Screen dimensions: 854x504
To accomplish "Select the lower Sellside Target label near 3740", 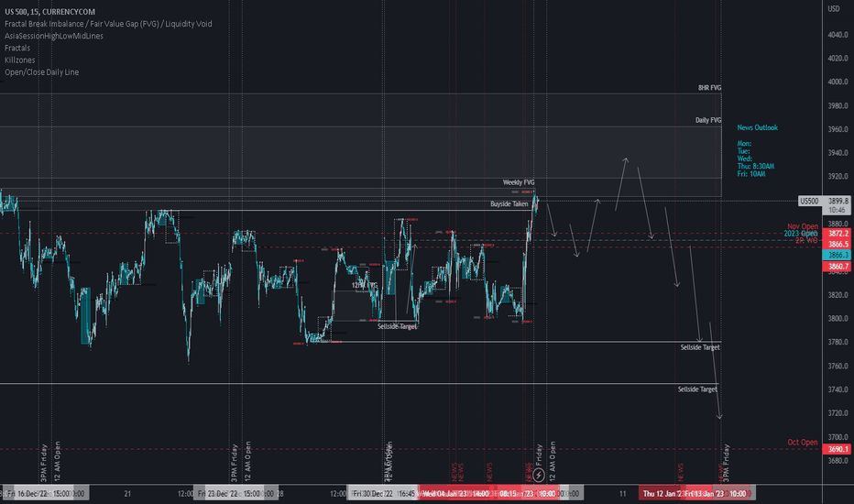I will point(697,389).
